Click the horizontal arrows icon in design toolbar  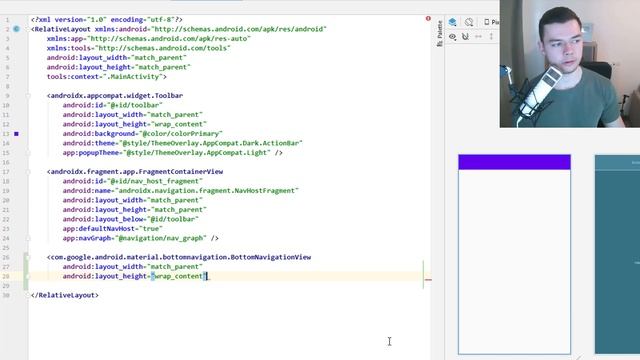[x=478, y=37]
